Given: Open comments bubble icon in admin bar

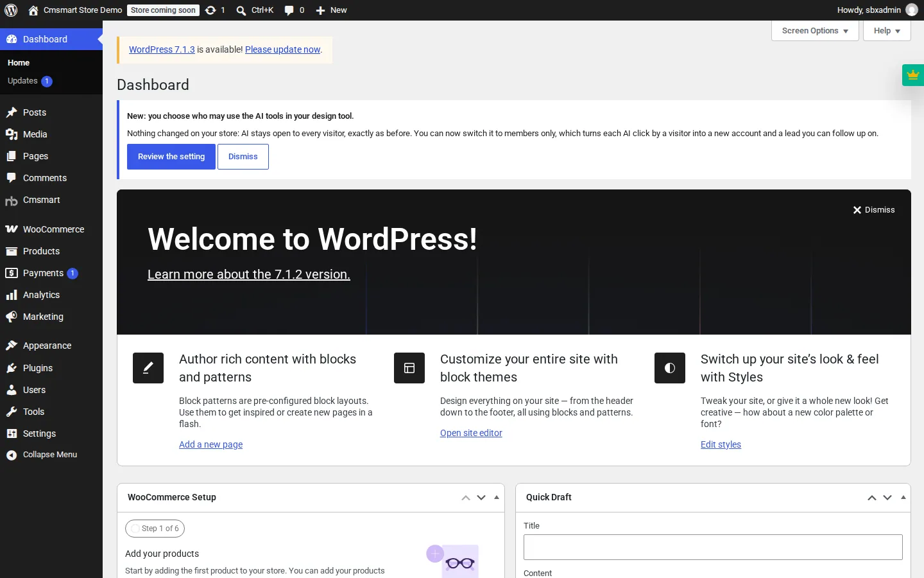Looking at the screenshot, I should click(289, 10).
